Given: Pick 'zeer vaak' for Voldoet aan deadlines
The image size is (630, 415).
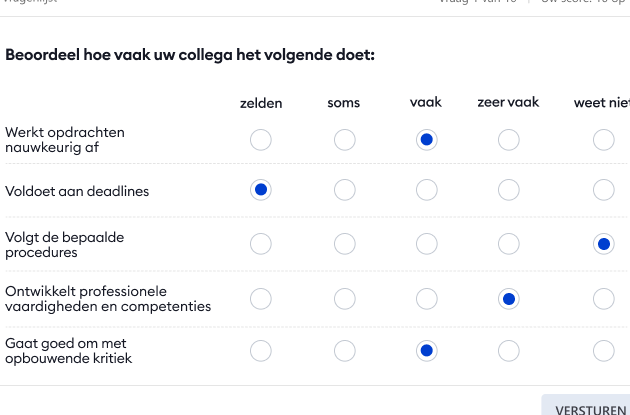Looking at the screenshot, I should [x=509, y=190].
